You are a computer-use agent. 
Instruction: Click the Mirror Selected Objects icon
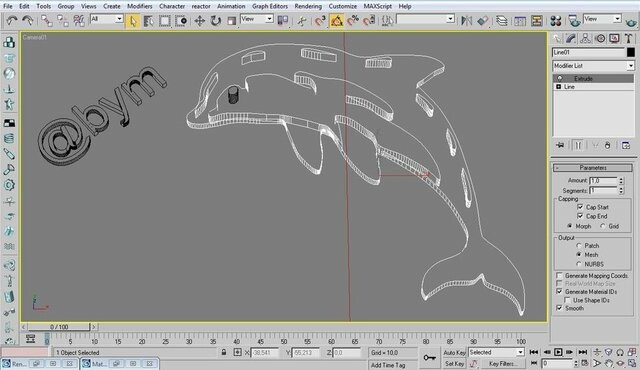click(x=466, y=21)
